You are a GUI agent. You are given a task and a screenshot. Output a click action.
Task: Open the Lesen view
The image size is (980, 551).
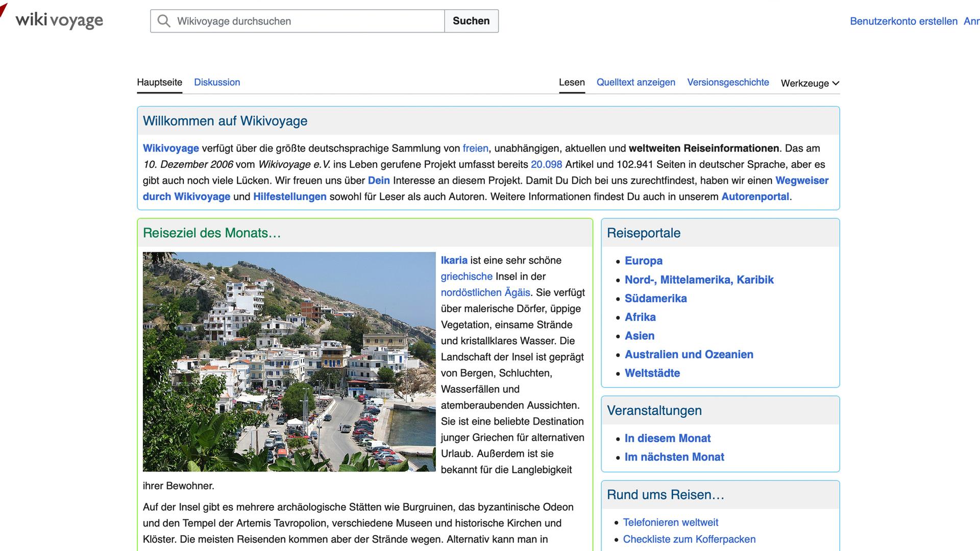571,82
